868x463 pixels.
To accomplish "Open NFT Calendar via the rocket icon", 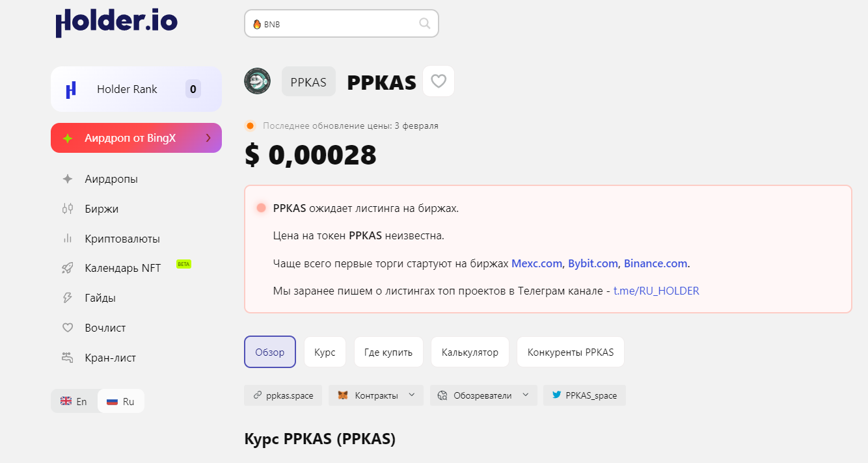I will [x=68, y=268].
